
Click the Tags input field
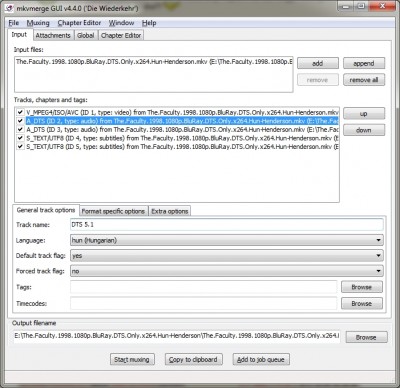coord(204,287)
